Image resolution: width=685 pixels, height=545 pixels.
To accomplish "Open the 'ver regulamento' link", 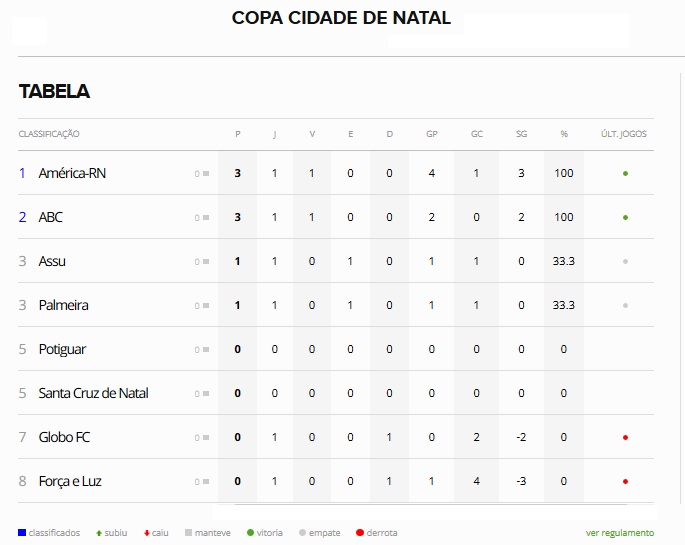I will pos(619,533).
